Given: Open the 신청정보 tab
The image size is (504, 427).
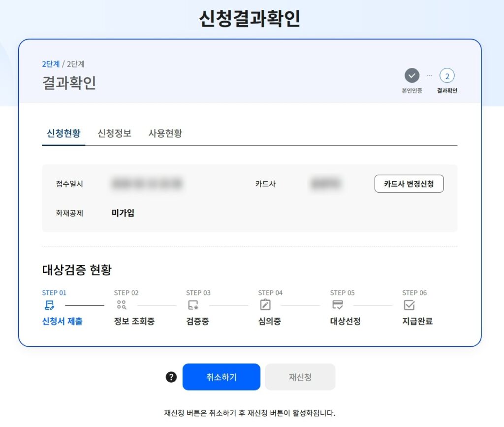Looking at the screenshot, I should 115,133.
